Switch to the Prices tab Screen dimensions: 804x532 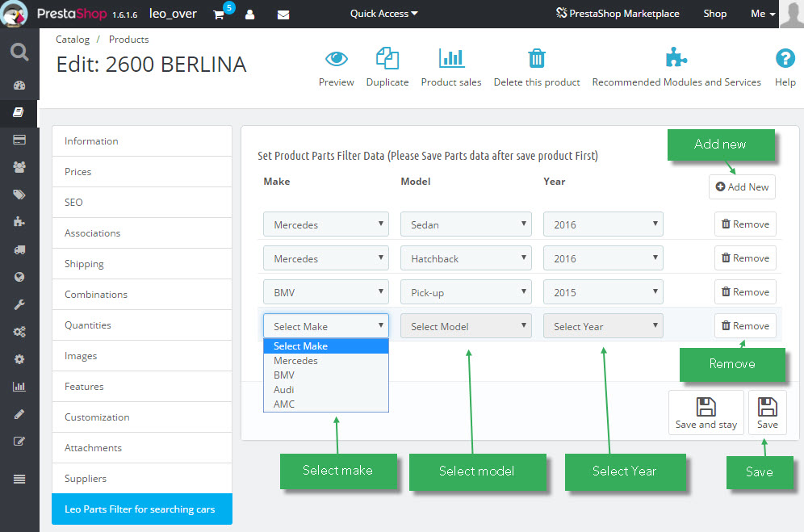pos(142,172)
